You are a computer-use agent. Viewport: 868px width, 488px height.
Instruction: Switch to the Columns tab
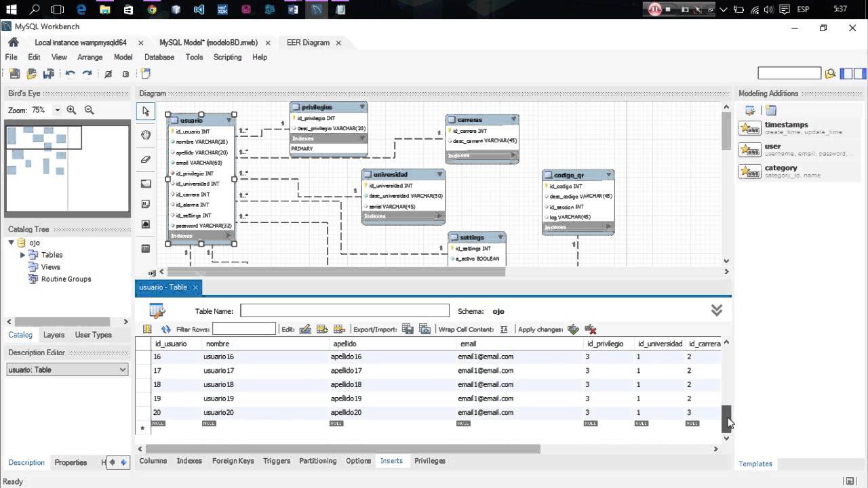coord(153,461)
